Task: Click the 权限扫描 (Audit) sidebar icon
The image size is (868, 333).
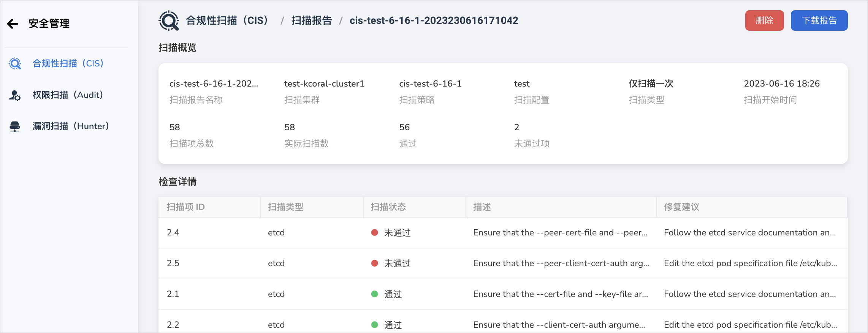Action: tap(15, 95)
